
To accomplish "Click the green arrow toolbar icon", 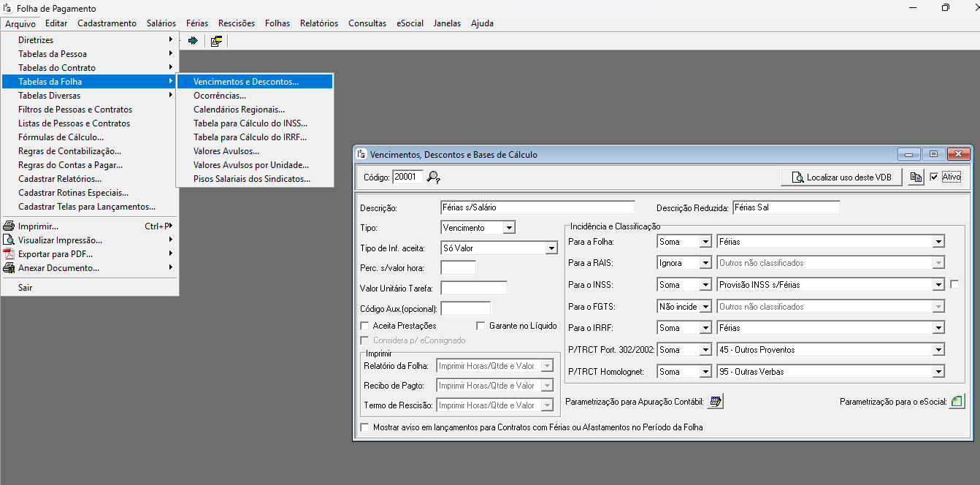I will click(x=193, y=41).
